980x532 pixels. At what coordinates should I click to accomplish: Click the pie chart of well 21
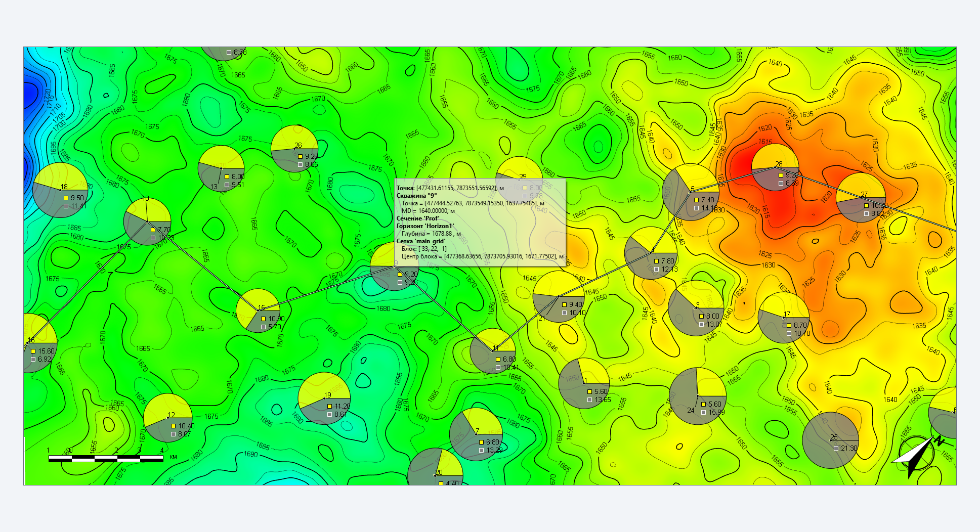click(559, 296)
